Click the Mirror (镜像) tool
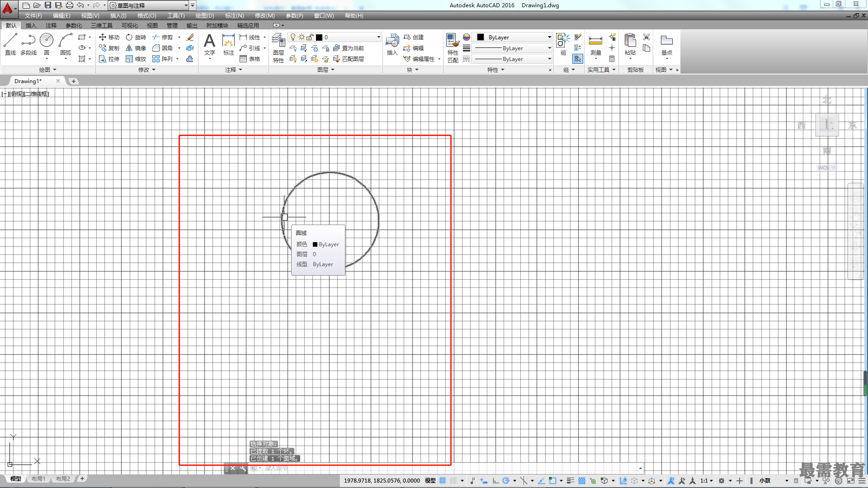Screen dimensions: 868x488 pos(136,48)
